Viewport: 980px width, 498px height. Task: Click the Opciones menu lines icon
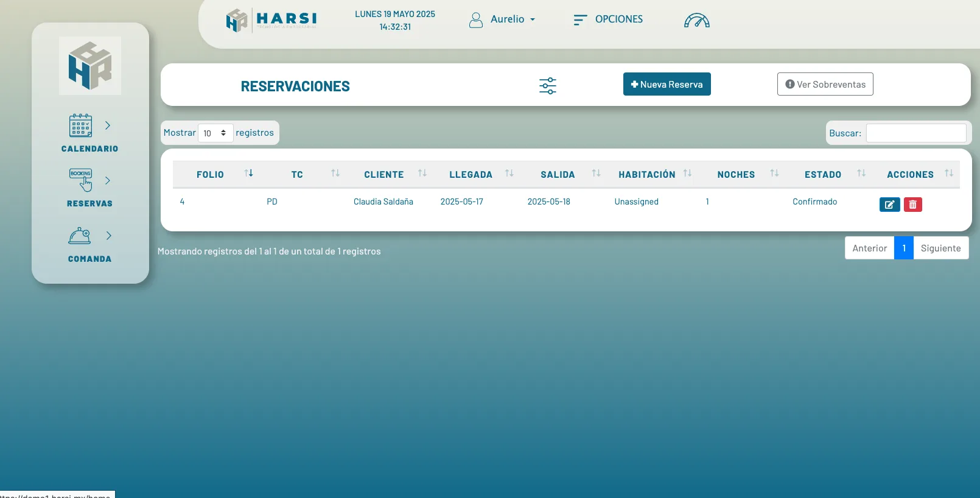coord(580,20)
